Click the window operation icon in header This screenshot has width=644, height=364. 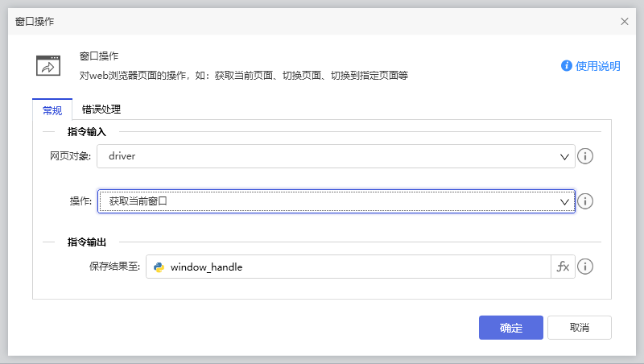48,65
